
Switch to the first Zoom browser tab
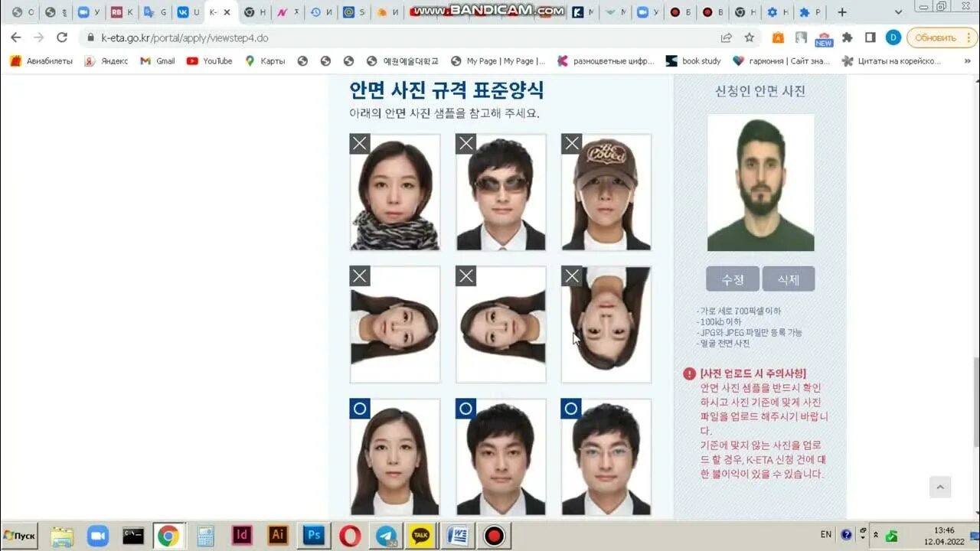pyautogui.click(x=89, y=12)
